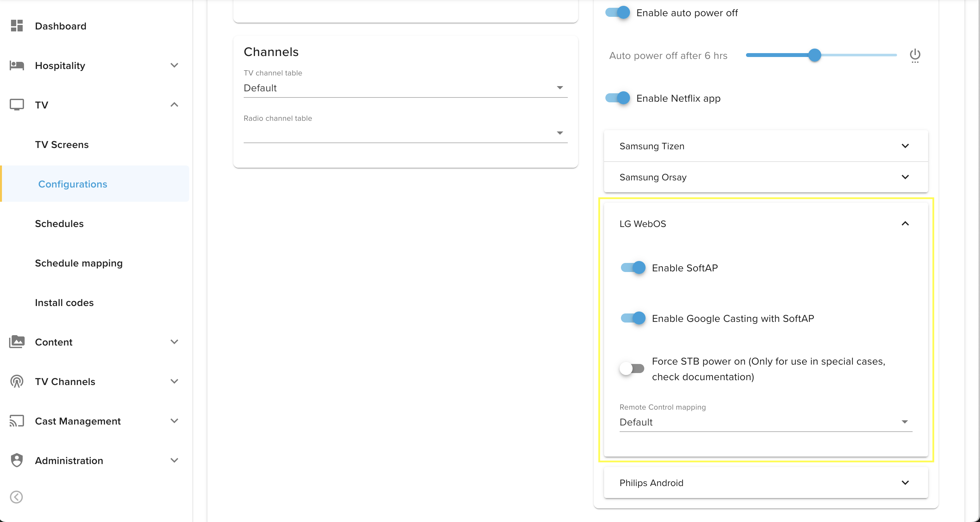Click the Cast Management cast icon

point(17,421)
